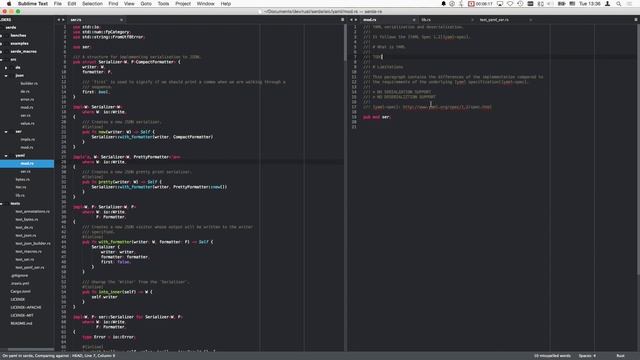Click previous-tab arrow in left pane
This screenshot has width=640, height=360.
pyautogui.click(x=59, y=20)
